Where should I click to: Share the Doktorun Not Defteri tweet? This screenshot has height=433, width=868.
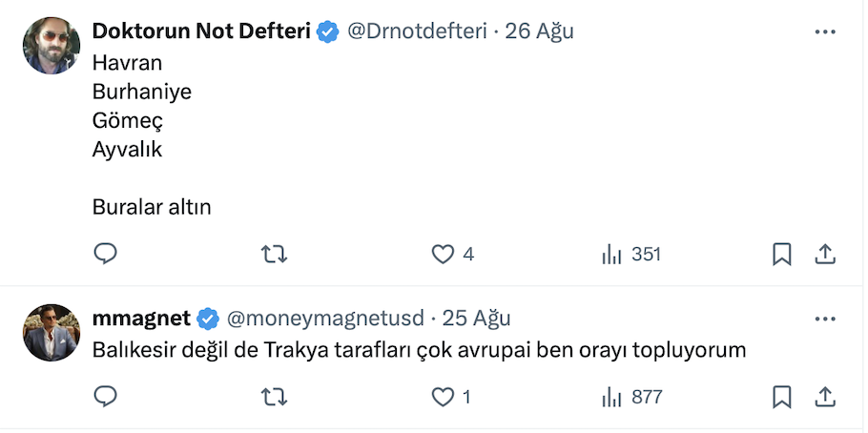(825, 254)
